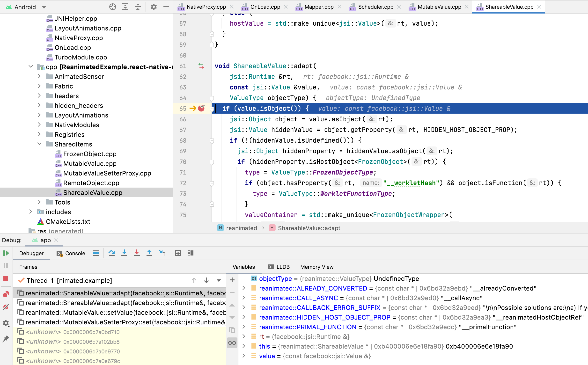Click the Step Into debugger icon
Screen dimensions: 588x365
[124, 253]
